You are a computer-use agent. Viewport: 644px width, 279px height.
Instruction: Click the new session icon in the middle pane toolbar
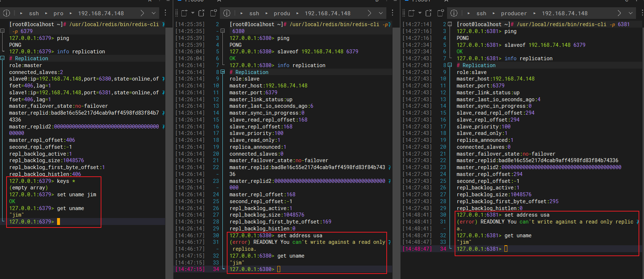click(184, 13)
